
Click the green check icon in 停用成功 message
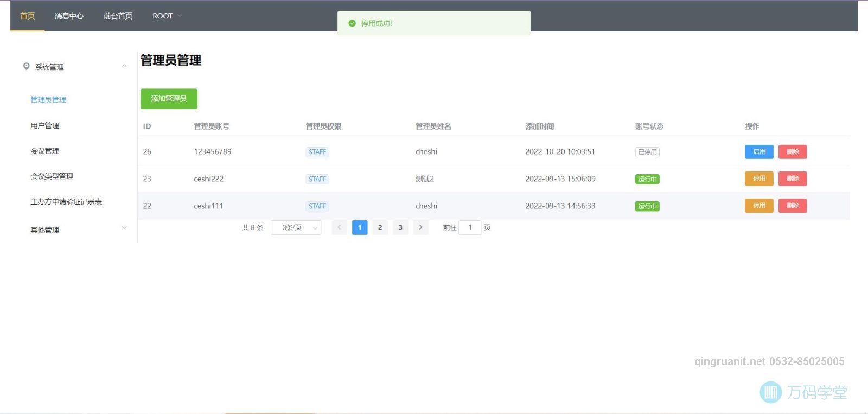pyautogui.click(x=352, y=23)
